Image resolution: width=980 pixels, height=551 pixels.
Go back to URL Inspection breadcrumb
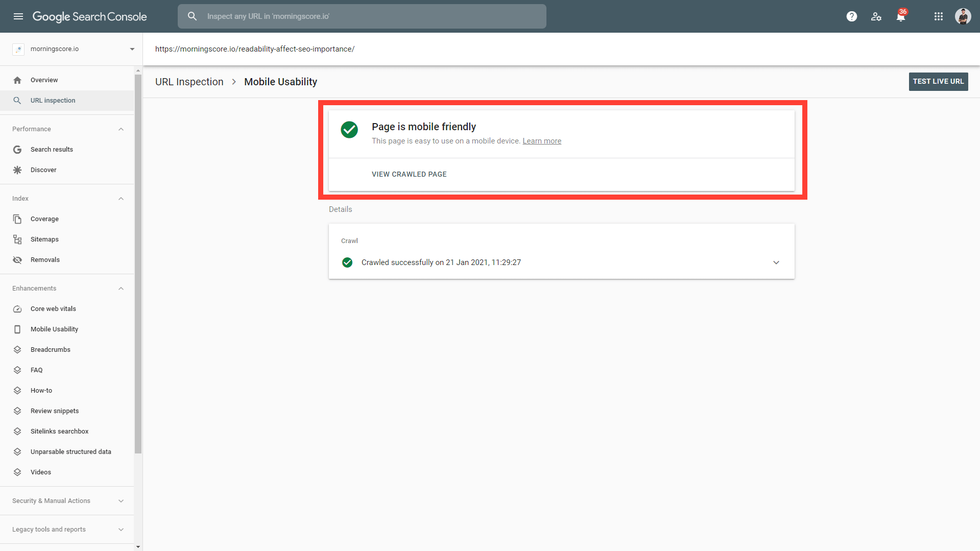(x=189, y=82)
